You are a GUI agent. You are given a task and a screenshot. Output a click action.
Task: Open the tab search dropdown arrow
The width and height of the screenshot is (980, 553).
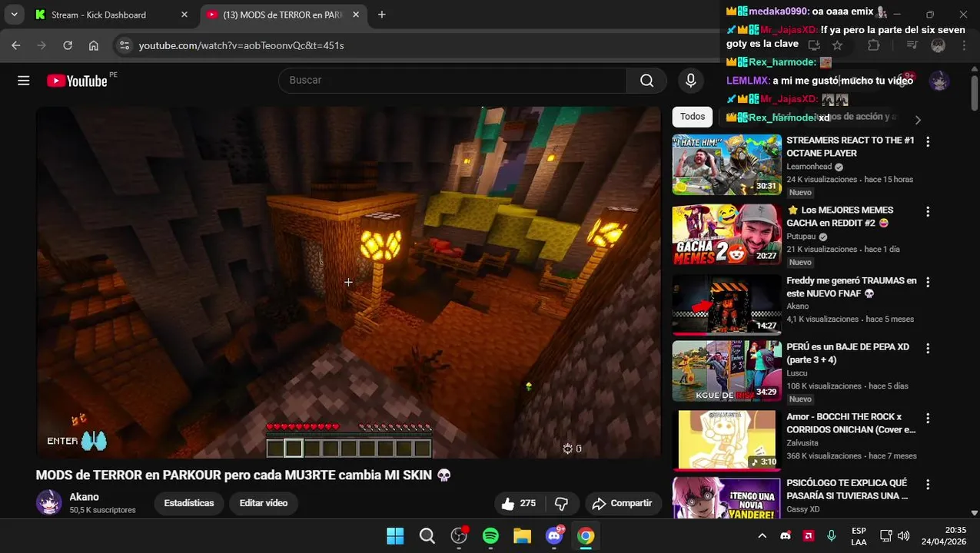point(14,15)
